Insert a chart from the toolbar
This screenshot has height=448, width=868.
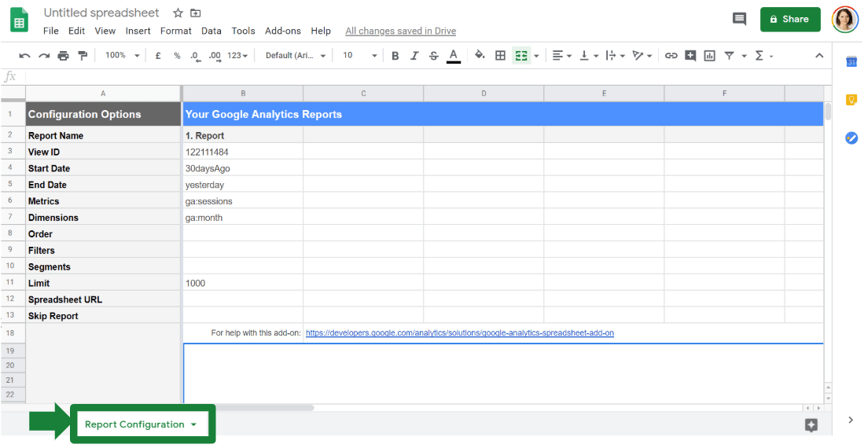point(709,56)
